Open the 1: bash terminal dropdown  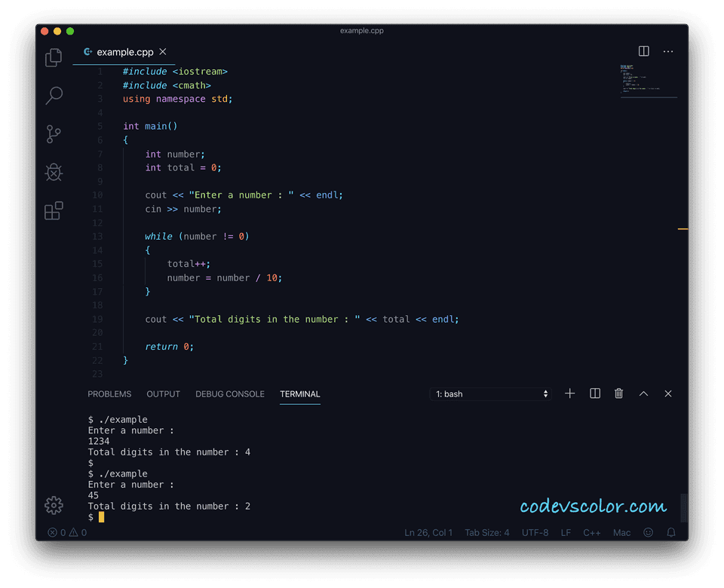tap(490, 393)
